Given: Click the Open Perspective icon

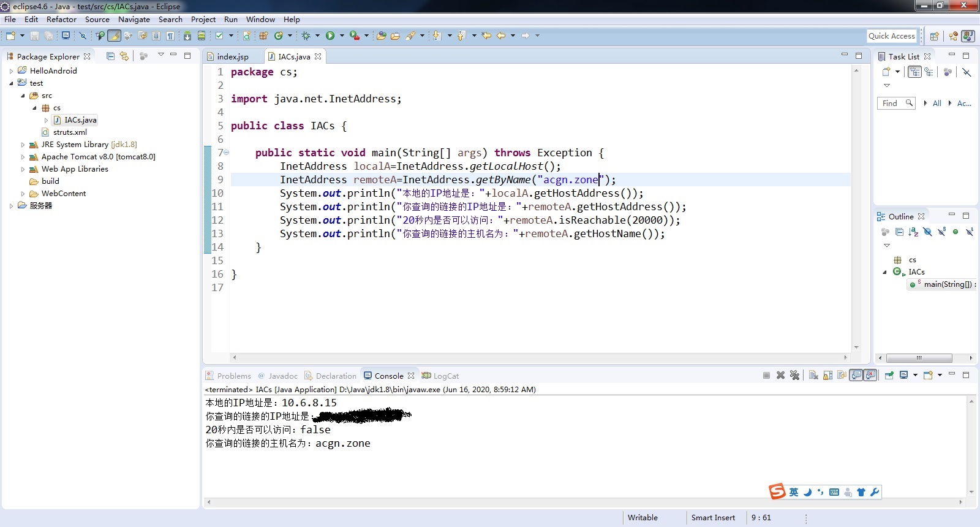Looking at the screenshot, I should point(934,36).
